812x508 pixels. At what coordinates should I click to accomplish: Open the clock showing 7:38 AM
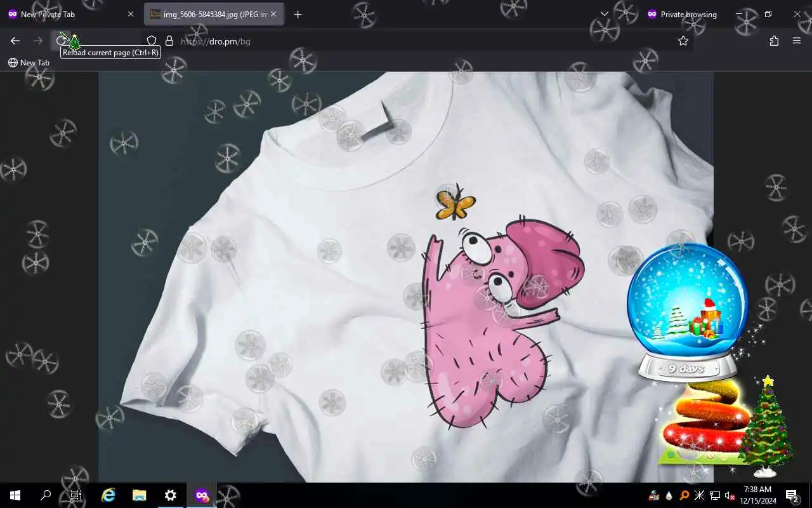pyautogui.click(x=757, y=495)
